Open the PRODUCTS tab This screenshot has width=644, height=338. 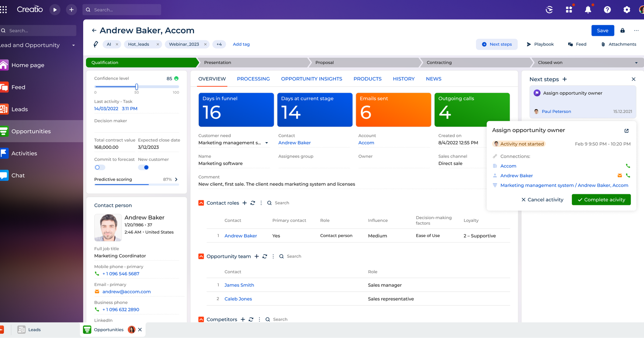[x=368, y=79]
